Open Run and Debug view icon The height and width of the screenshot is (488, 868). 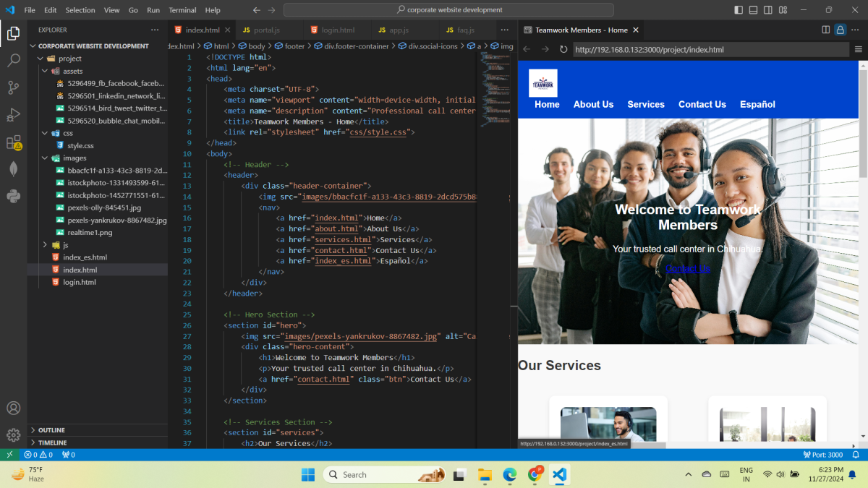pyautogui.click(x=13, y=115)
